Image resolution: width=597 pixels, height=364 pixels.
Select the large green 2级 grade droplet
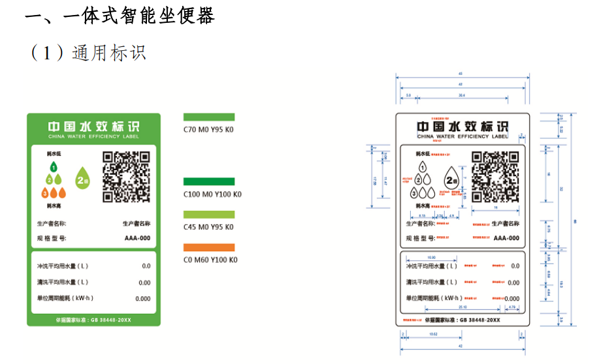(82, 178)
